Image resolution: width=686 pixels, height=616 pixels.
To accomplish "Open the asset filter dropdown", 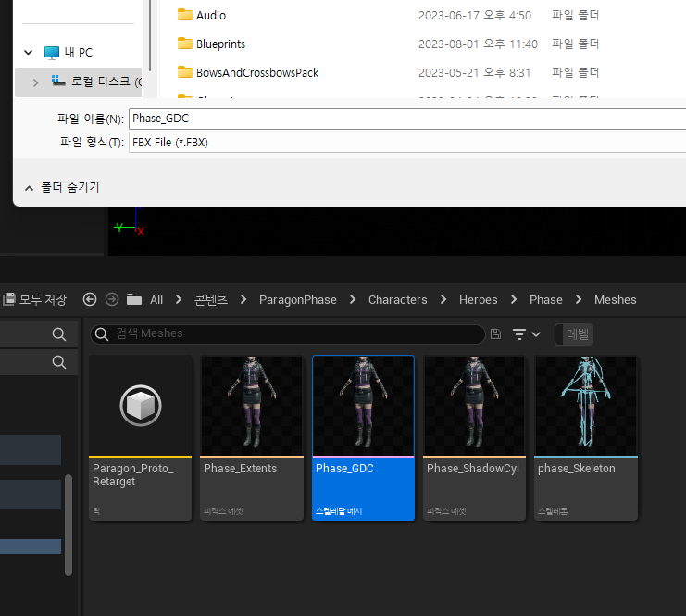I will [527, 334].
